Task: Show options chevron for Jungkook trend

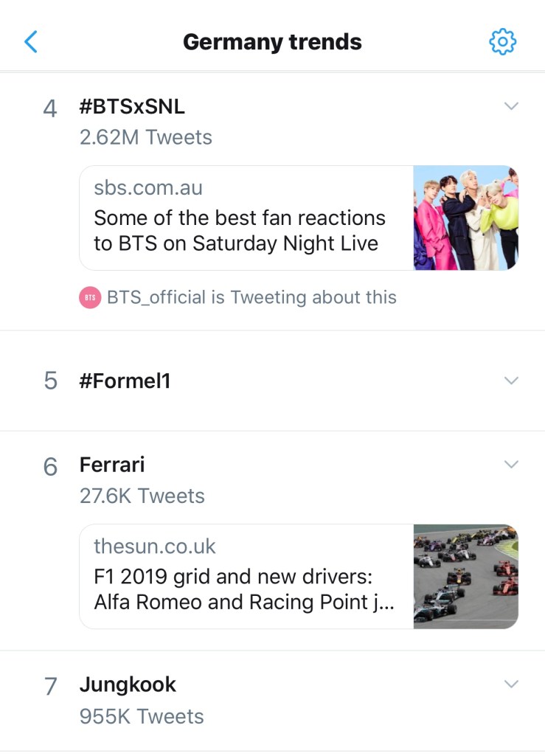Action: coord(510,684)
